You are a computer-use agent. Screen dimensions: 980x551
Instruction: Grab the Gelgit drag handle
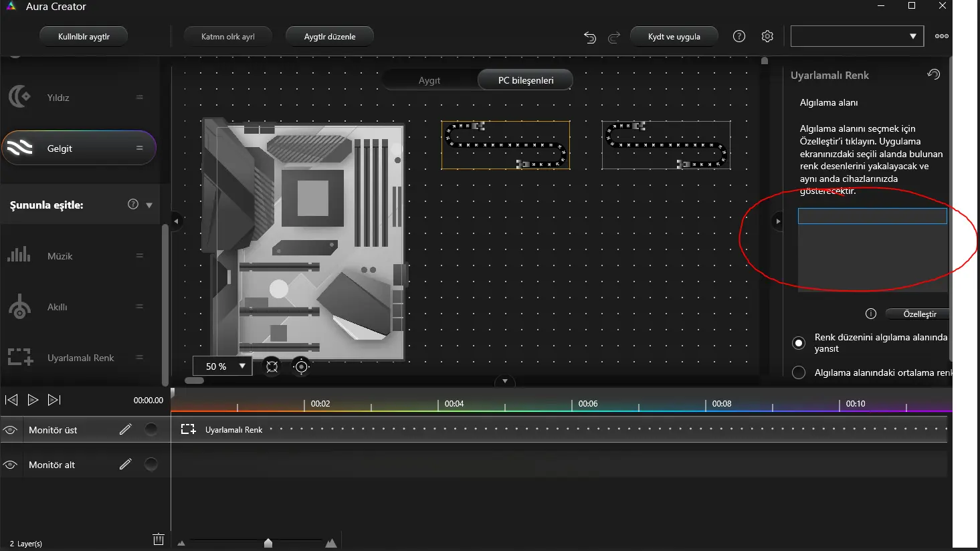[x=139, y=148]
